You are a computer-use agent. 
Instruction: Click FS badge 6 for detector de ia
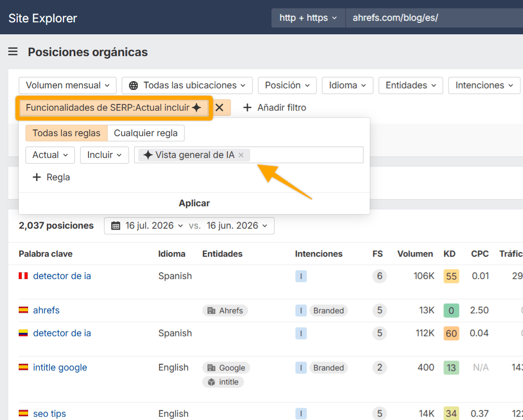tap(379, 276)
